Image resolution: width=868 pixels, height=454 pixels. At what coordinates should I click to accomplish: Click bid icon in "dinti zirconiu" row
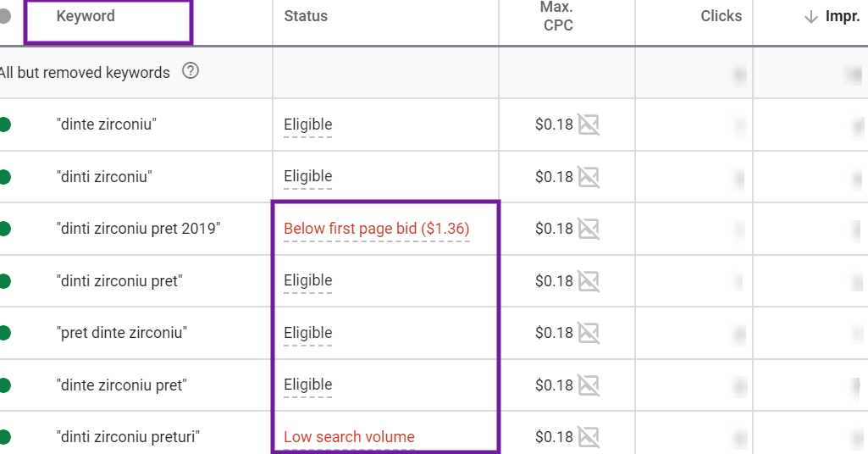[x=589, y=177]
